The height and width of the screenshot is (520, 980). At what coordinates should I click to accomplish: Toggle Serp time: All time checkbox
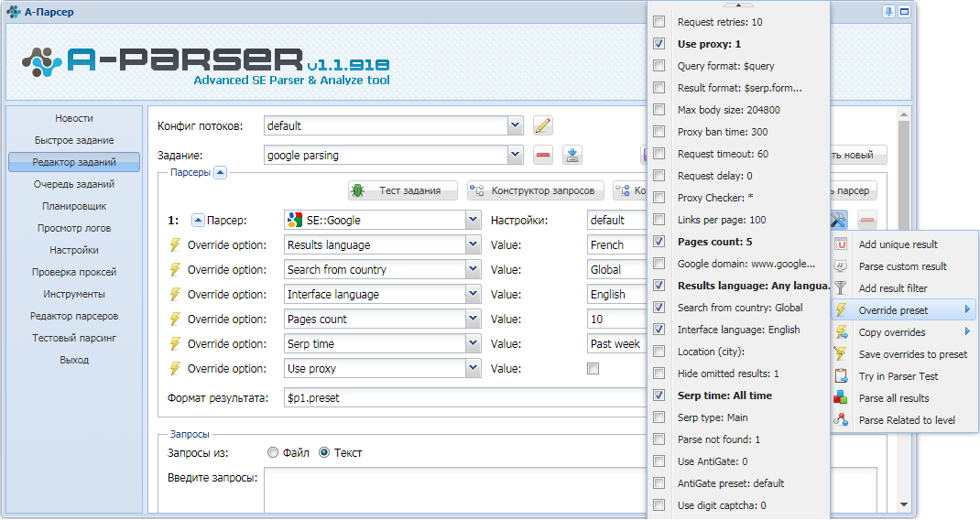click(x=659, y=395)
